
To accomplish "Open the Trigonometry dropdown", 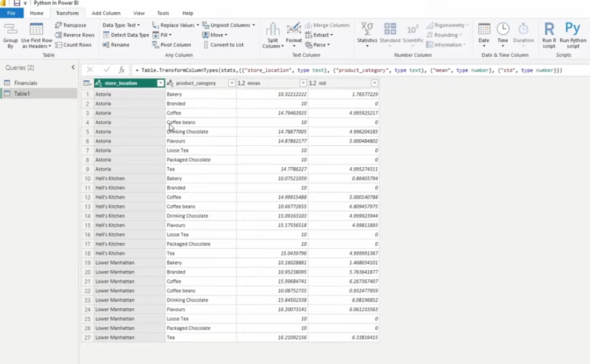I will [447, 25].
